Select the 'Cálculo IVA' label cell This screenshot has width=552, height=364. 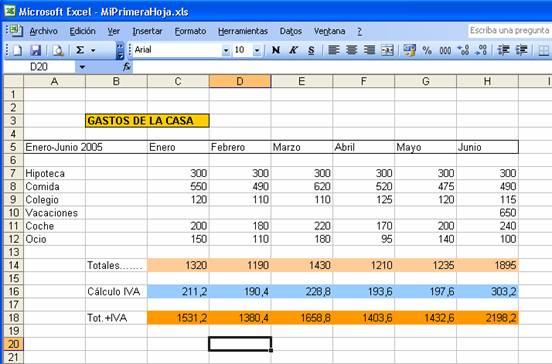(x=116, y=291)
